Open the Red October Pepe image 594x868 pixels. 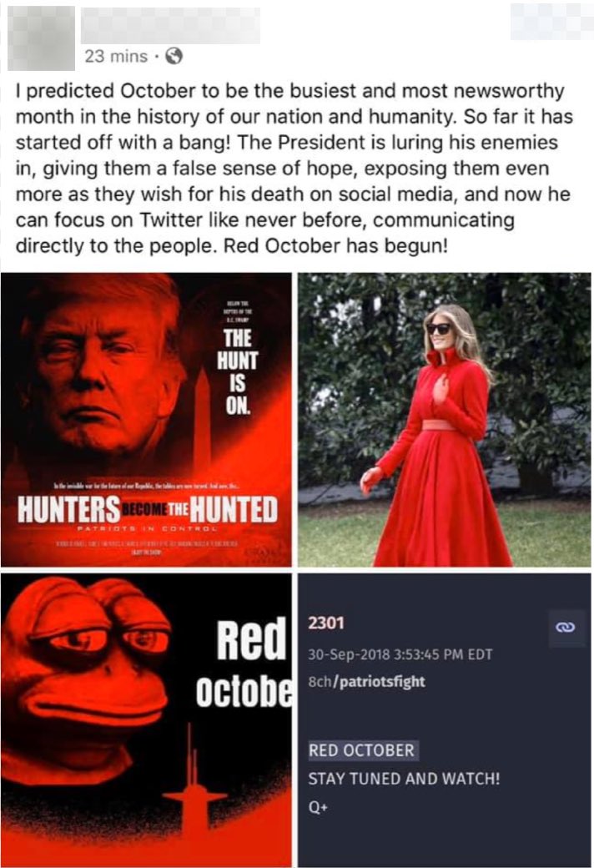pyautogui.click(x=146, y=719)
